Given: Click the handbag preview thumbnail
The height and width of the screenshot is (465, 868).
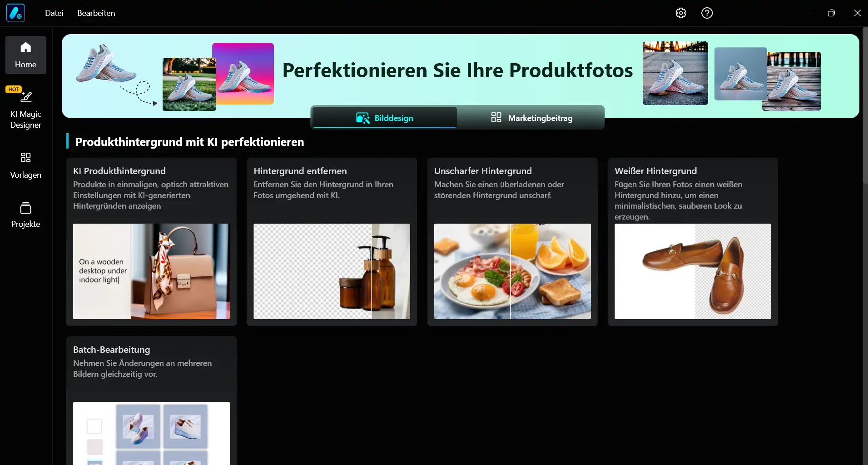Looking at the screenshot, I should (x=151, y=271).
